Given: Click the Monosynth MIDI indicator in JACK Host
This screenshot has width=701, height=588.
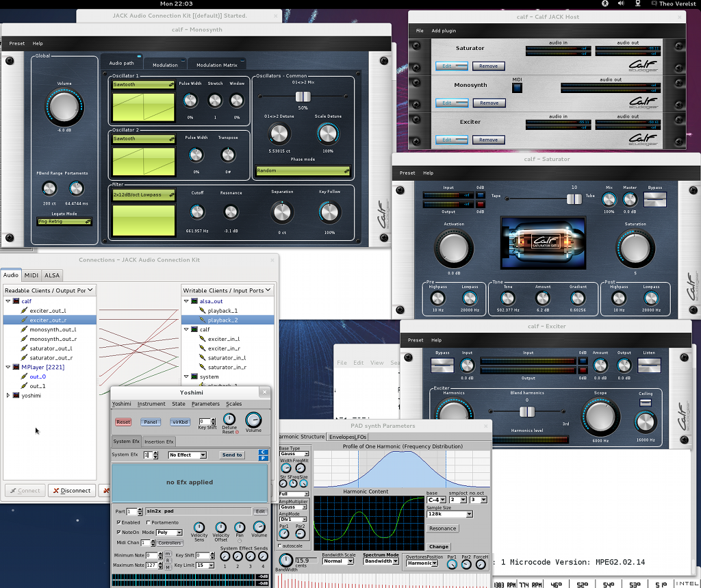Looking at the screenshot, I should pyautogui.click(x=518, y=88).
